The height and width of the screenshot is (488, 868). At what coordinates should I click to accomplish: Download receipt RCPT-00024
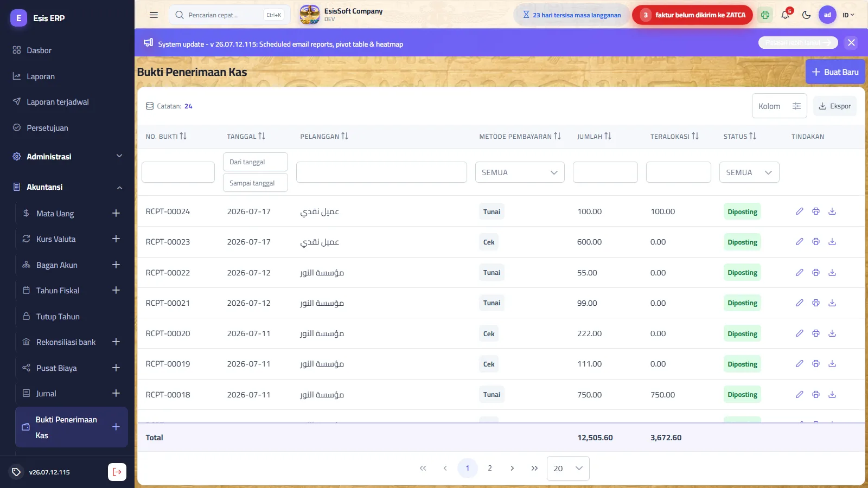(x=832, y=211)
